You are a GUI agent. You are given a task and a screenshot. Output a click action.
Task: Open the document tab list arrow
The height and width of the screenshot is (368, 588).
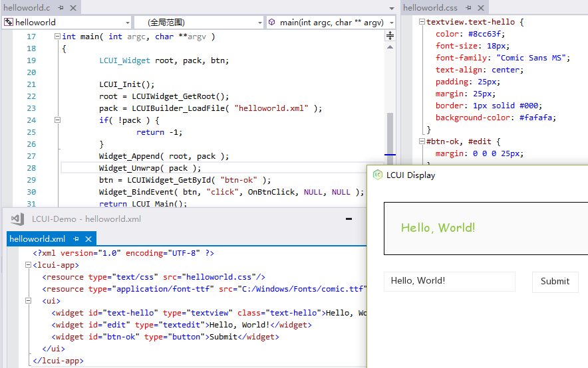(x=392, y=8)
